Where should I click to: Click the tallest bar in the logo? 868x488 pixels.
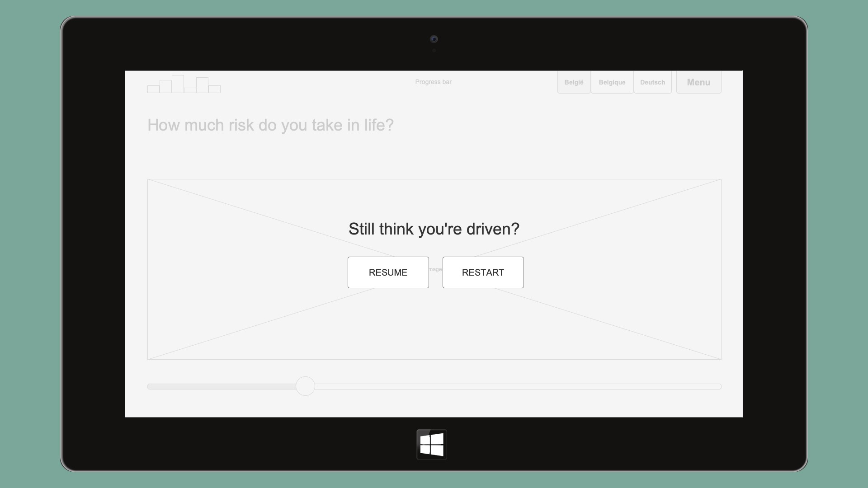178,84
